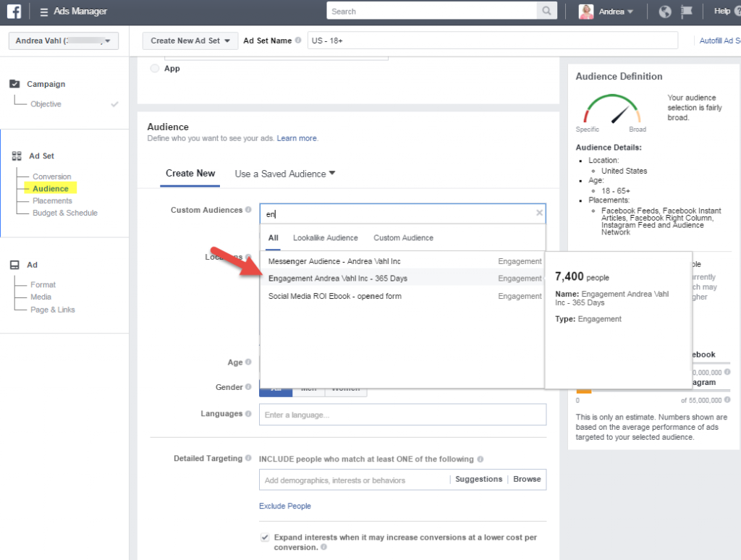Click Exclude People link
Viewport: 741px width, 560px height.
tap(285, 506)
